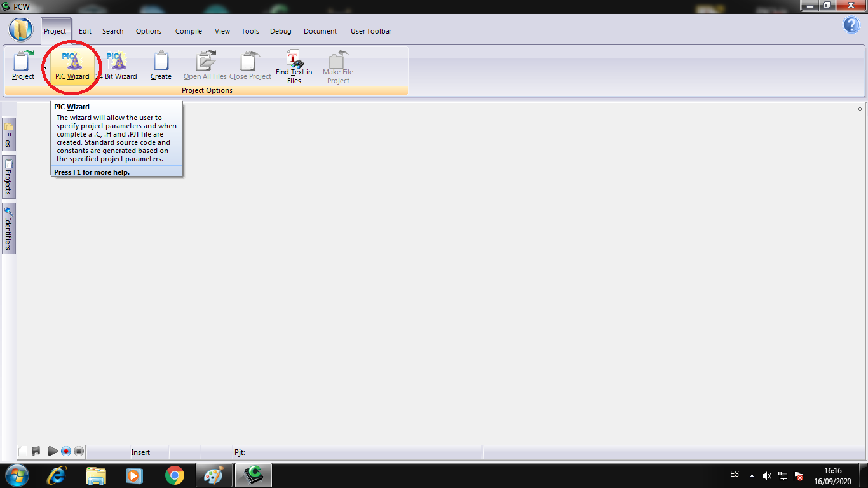Image resolution: width=868 pixels, height=488 pixels.
Task: Open the help question mark icon
Action: [x=851, y=25]
